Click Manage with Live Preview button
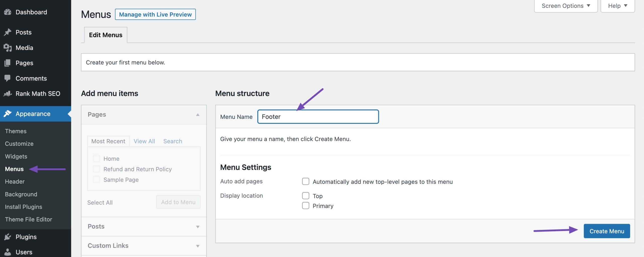This screenshot has height=257, width=644. click(155, 14)
